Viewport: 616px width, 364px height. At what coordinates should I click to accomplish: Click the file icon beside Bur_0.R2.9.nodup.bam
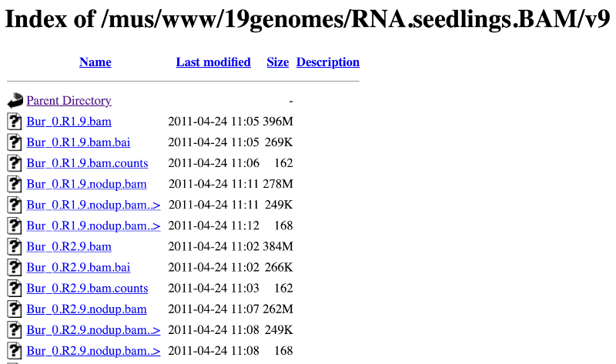point(14,309)
